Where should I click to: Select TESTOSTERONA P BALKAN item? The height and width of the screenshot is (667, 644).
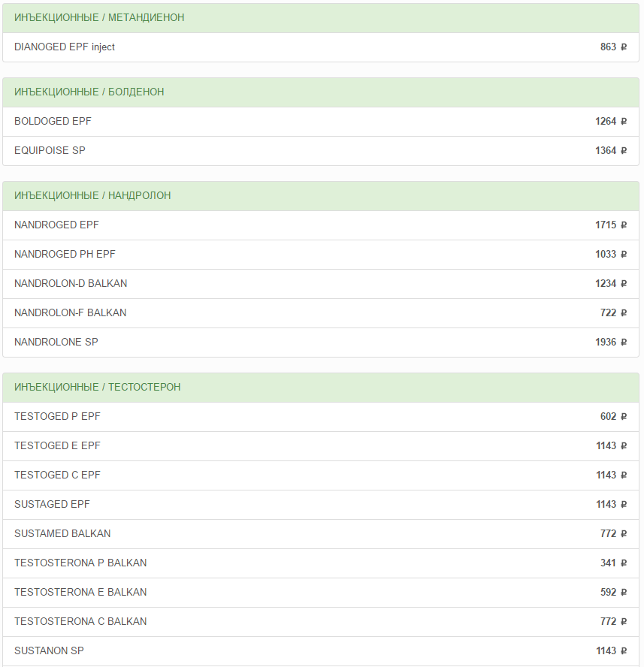(x=80, y=563)
